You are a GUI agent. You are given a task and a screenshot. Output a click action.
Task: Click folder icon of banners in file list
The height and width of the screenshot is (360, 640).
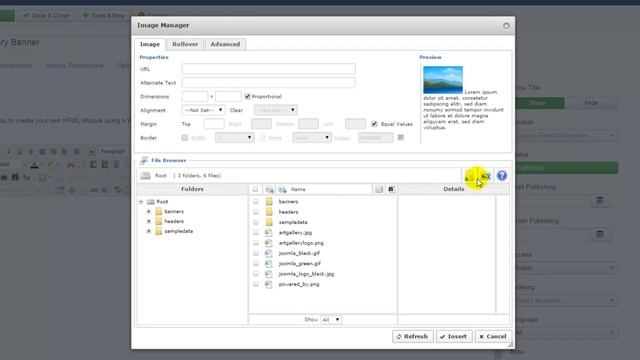[269, 202]
